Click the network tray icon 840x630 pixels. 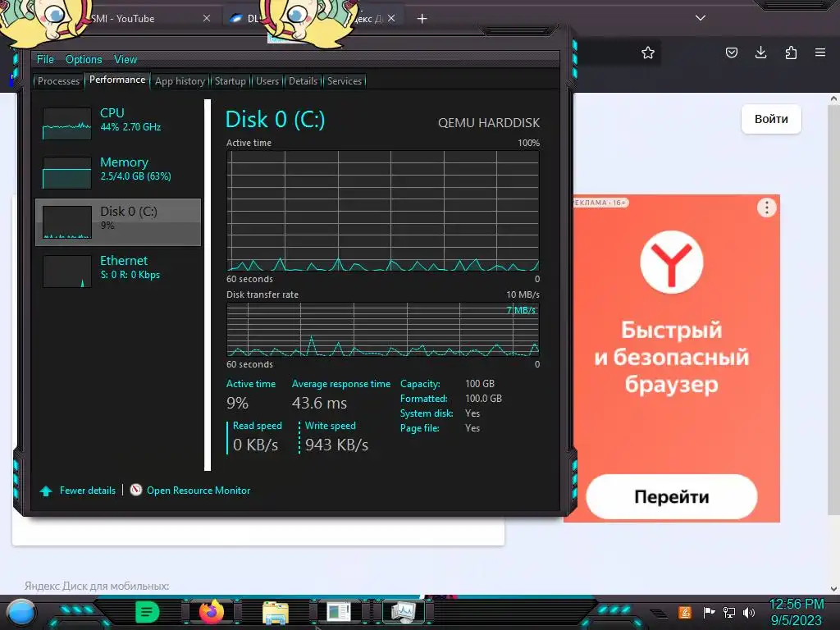pyautogui.click(x=729, y=612)
